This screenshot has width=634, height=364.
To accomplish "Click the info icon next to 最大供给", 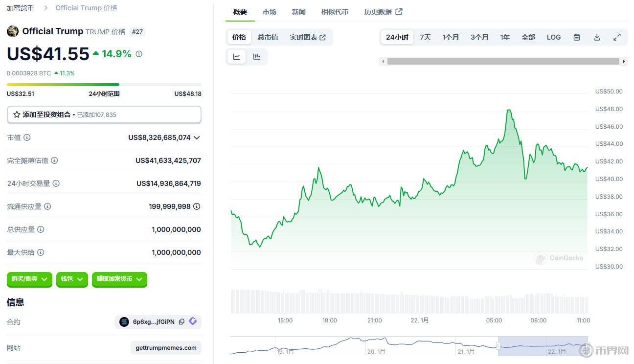I will (x=41, y=252).
